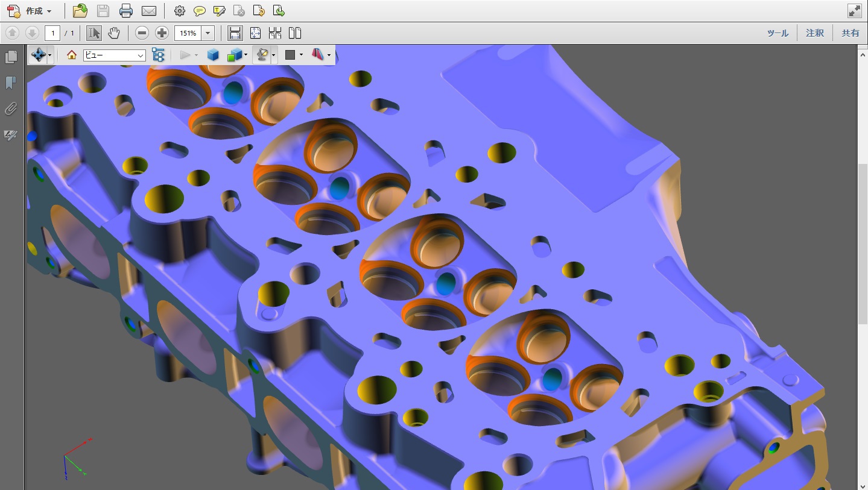This screenshot has width=868, height=490.
Task: Open the 作成 create menu
Action: click(x=30, y=11)
